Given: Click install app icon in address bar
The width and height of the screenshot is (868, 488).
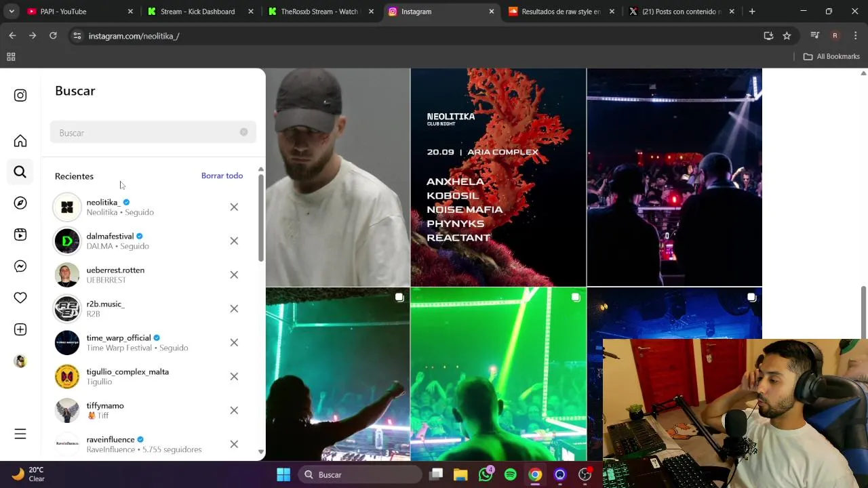Looking at the screenshot, I should pos(768,36).
